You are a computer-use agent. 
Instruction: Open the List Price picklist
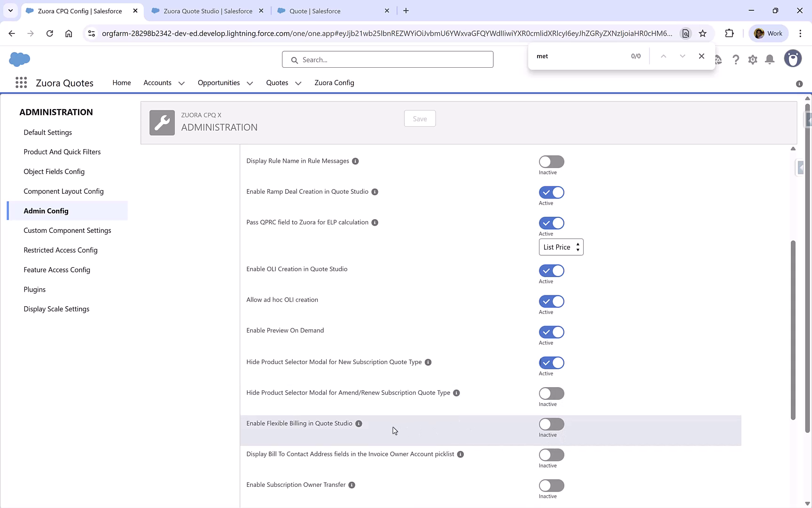561,247
